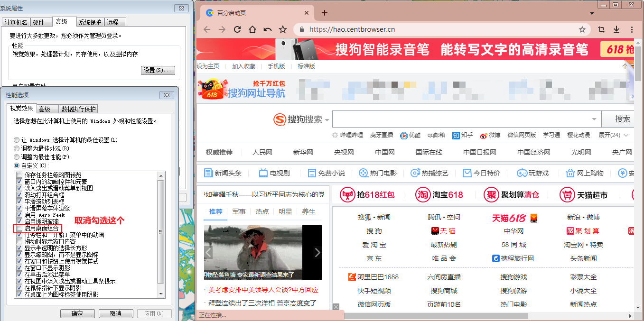Select the 调整为最佳性能 radio button
The width and height of the screenshot is (644, 321).
coord(17,156)
